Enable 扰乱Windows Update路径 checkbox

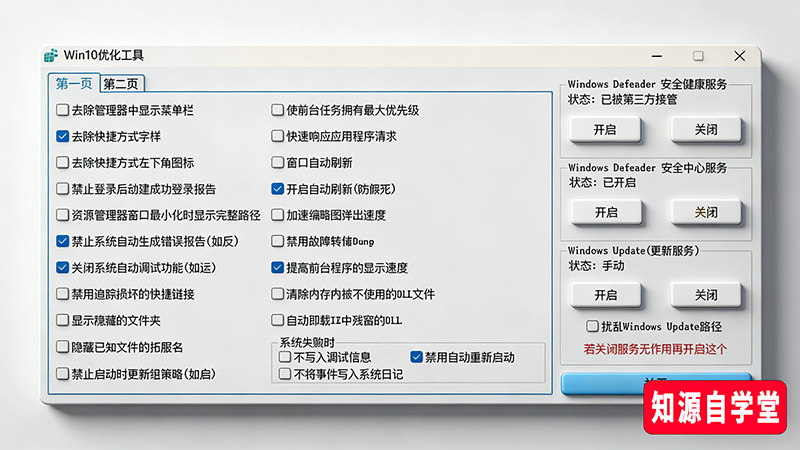[x=592, y=326]
